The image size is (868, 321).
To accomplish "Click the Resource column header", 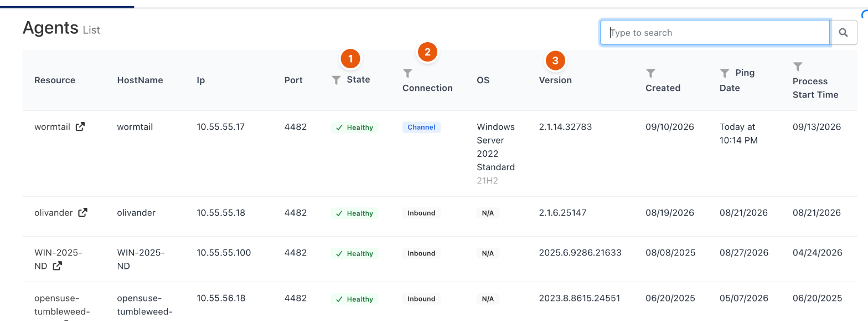I will (x=55, y=80).
